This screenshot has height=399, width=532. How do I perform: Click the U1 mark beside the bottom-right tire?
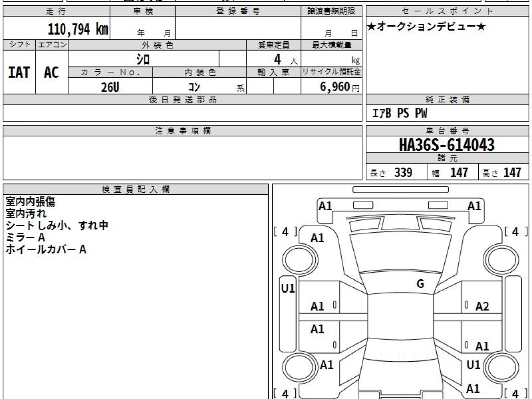tap(473, 365)
